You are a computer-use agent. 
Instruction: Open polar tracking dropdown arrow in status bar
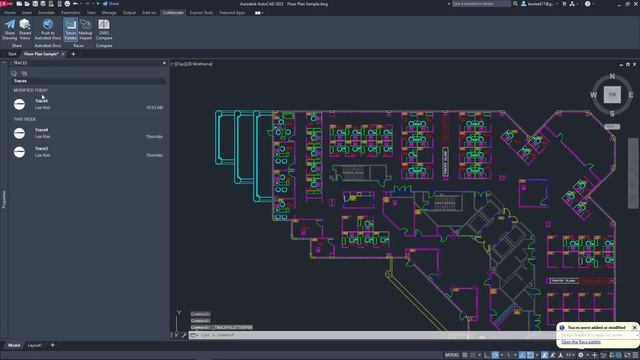coord(502,356)
